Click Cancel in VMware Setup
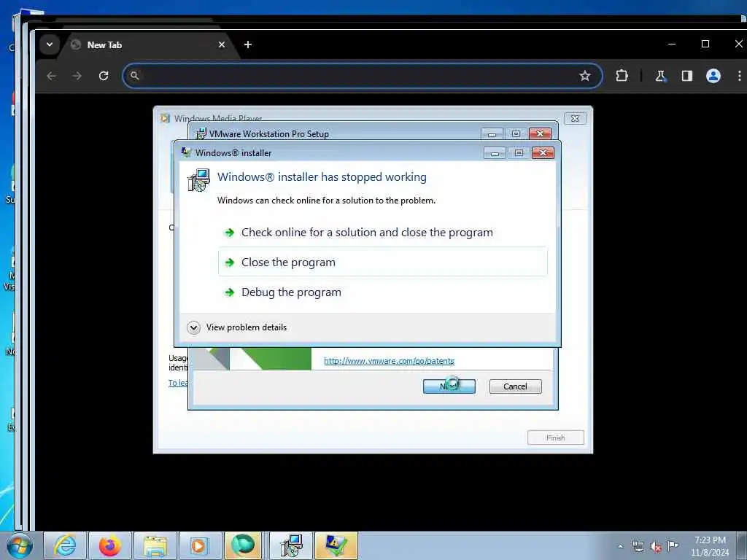Viewport: 747px width, 560px height. pyautogui.click(x=516, y=386)
